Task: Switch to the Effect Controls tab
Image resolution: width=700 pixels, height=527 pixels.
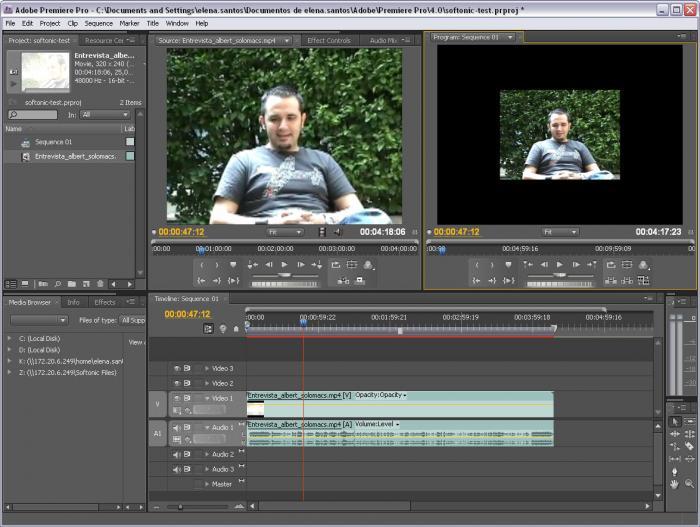Action: [x=329, y=41]
